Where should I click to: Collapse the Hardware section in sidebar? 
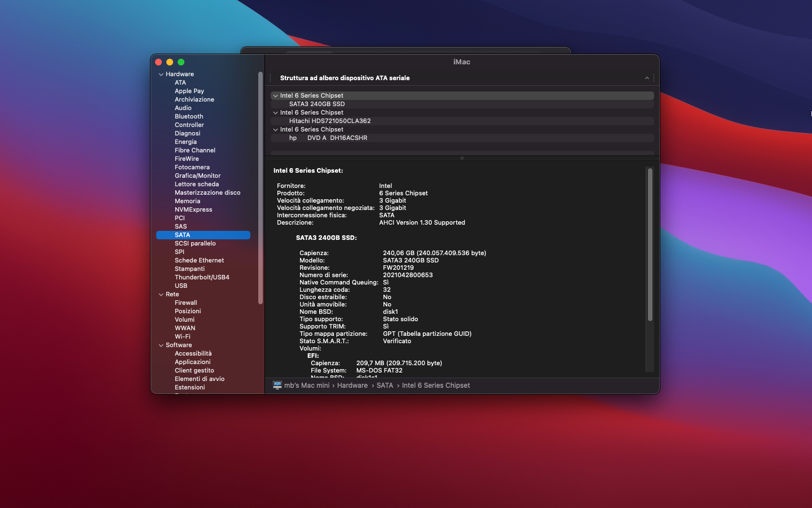point(161,75)
